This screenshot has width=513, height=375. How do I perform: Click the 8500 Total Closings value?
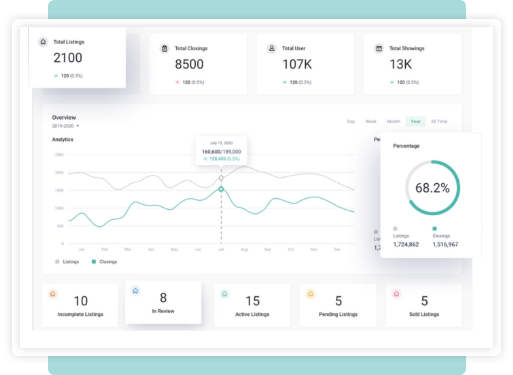point(189,64)
